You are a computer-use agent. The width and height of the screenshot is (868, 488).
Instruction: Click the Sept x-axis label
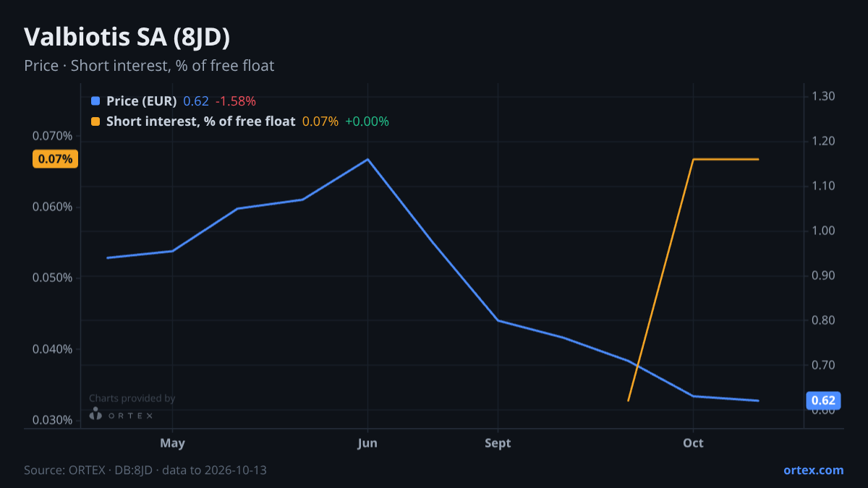pyautogui.click(x=498, y=443)
